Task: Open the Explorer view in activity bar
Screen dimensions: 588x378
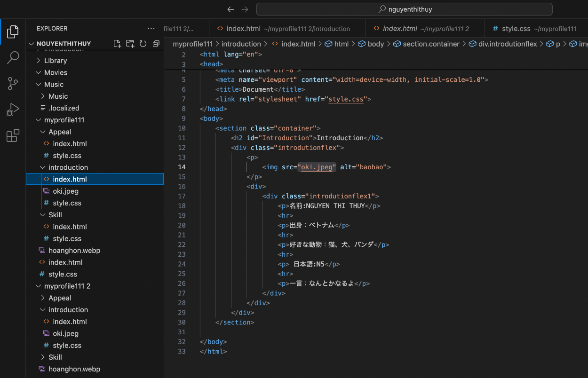Action: 13,32
